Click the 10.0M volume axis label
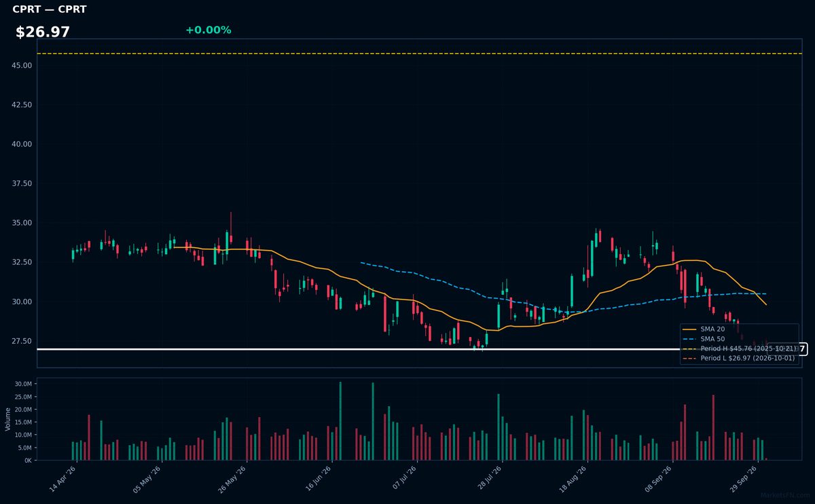The image size is (815, 504). [22, 435]
